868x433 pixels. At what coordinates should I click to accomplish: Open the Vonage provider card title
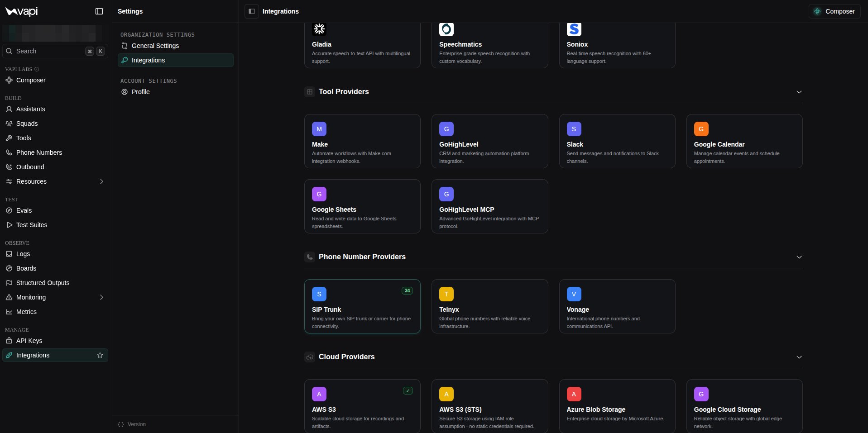pos(578,309)
